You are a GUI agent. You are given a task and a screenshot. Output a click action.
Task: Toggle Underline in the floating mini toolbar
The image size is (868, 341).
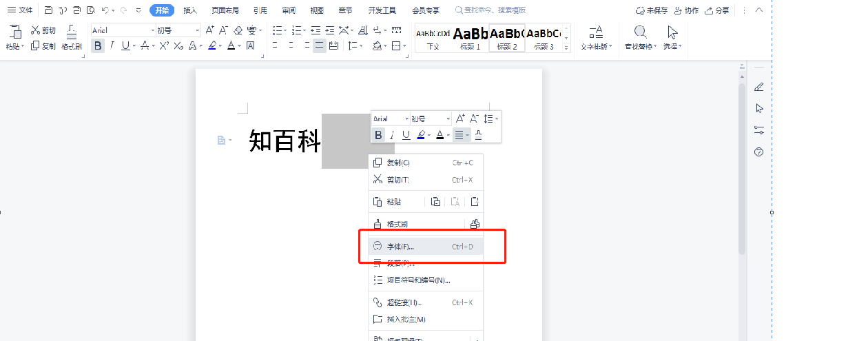pos(406,135)
